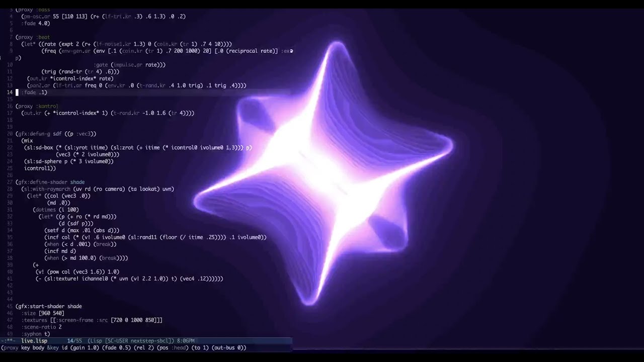Click the 14/55 line position indicator
Viewport: 644px width, 362px height.
tap(74, 341)
